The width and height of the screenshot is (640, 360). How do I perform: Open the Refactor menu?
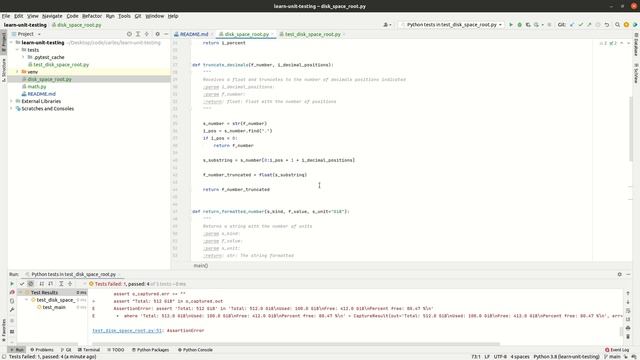[x=92, y=16]
